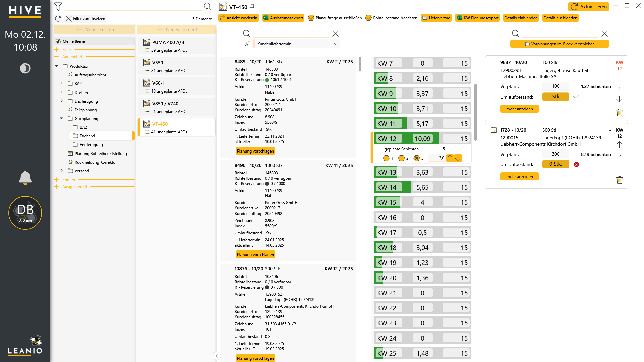Select the KW 14 capacity bar
Screen dimensions: 644x362
click(x=423, y=187)
